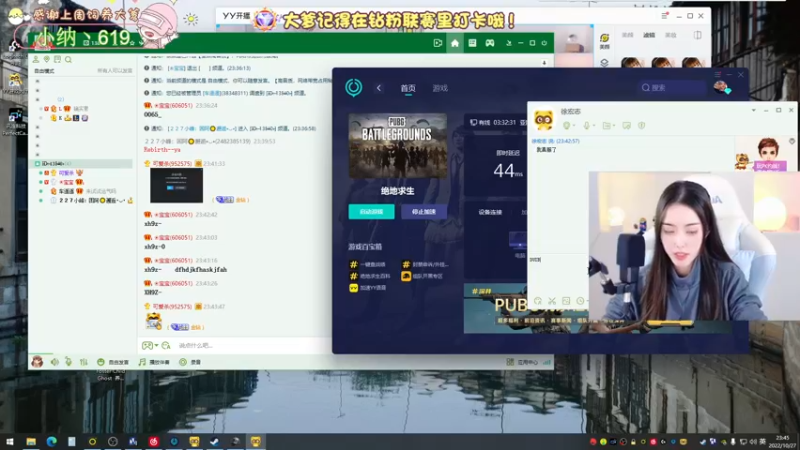Open the microphone dropdown in chat window toolbar
The image size is (800, 450).
pos(588,126)
